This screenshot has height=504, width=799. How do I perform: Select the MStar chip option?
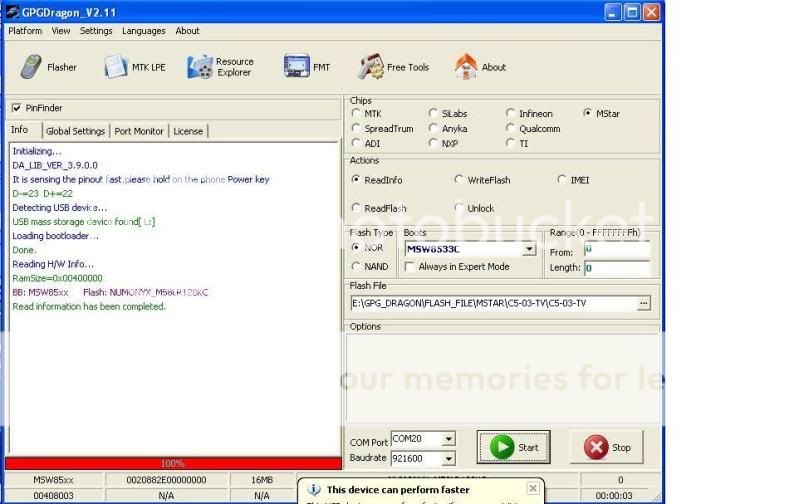tap(588, 113)
